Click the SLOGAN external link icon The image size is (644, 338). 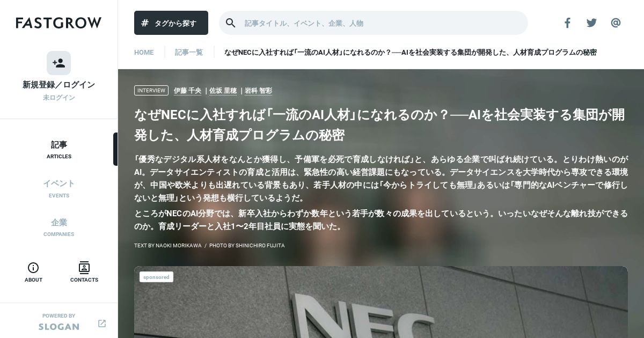click(x=102, y=324)
